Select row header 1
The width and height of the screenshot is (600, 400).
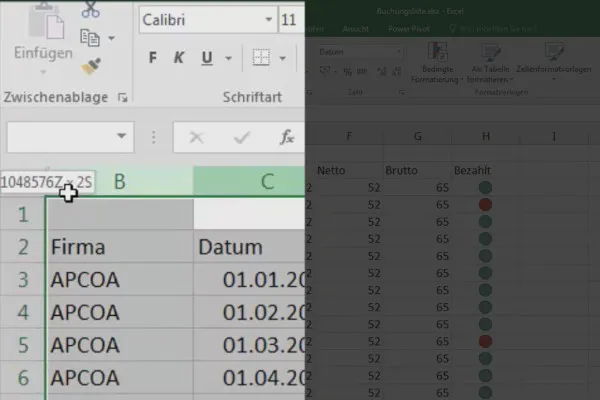pyautogui.click(x=23, y=215)
